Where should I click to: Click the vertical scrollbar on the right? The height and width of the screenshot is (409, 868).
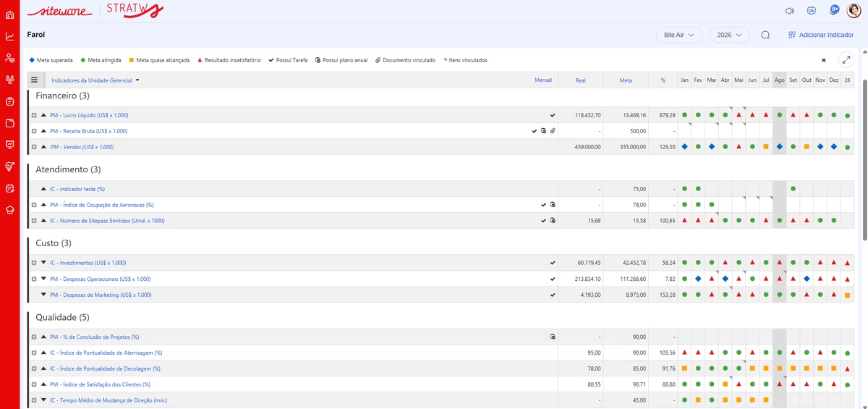(x=864, y=159)
